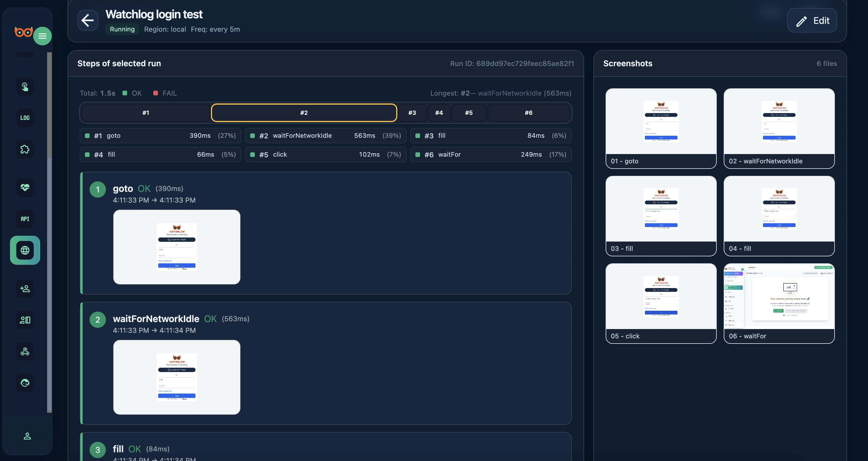Open the 04 - fill screenshot thumbnail
Viewport: 868px width, 461px height.
point(779,216)
